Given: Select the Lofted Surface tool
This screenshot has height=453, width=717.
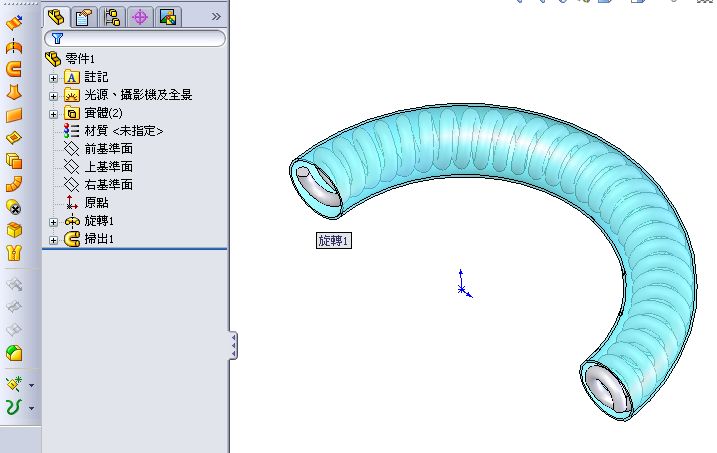Looking at the screenshot, I should pos(14,92).
